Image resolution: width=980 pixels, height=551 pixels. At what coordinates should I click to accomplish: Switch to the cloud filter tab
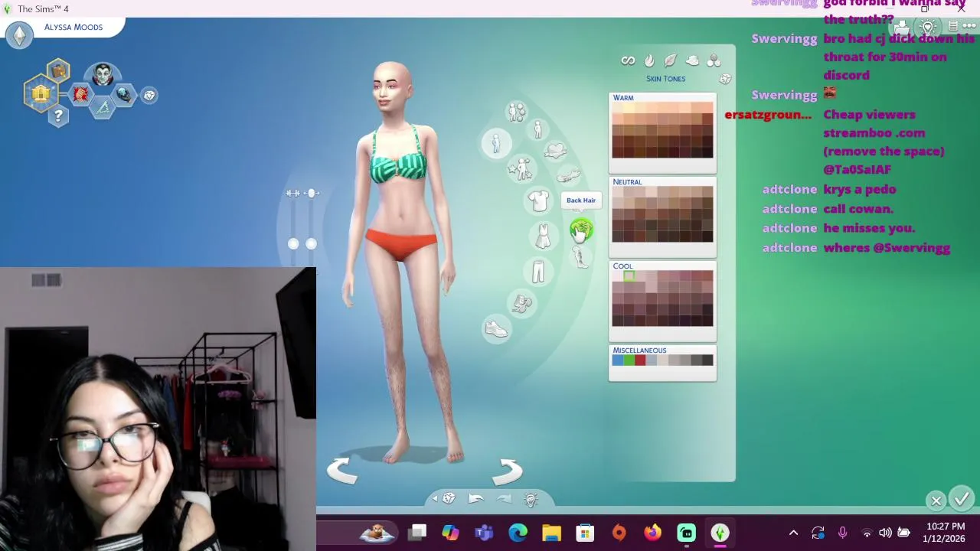click(692, 60)
